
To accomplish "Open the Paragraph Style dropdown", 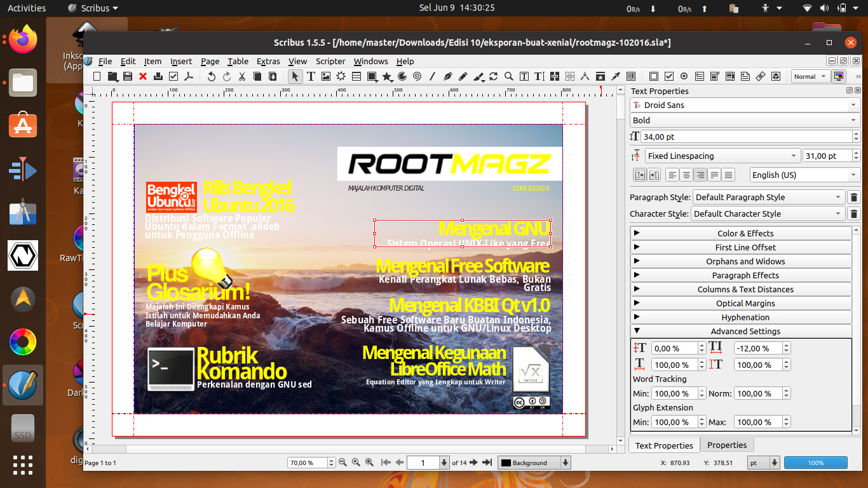I will (769, 197).
